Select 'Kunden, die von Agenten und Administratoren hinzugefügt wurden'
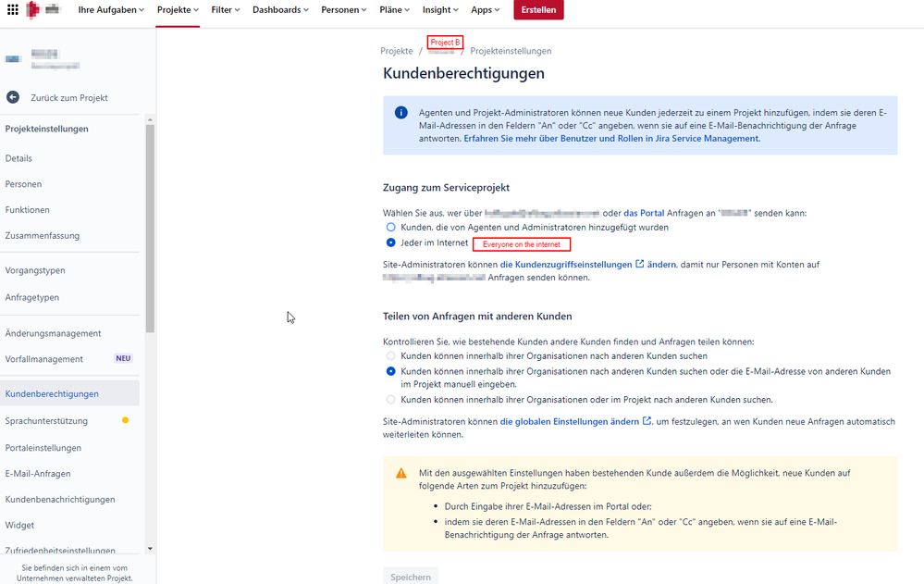Image resolution: width=924 pixels, height=584 pixels. point(390,227)
